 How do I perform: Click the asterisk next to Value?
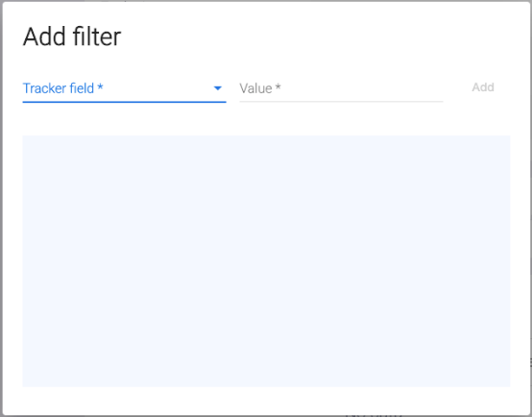click(278, 86)
